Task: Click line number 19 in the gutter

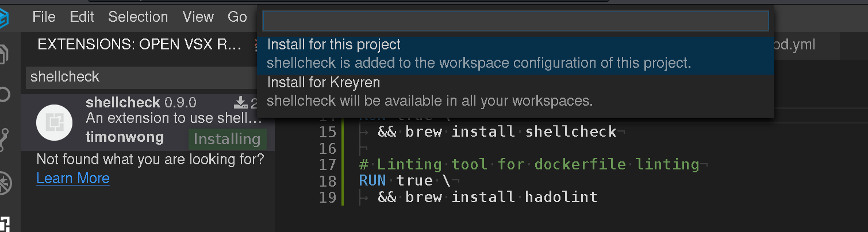Action: [327, 198]
